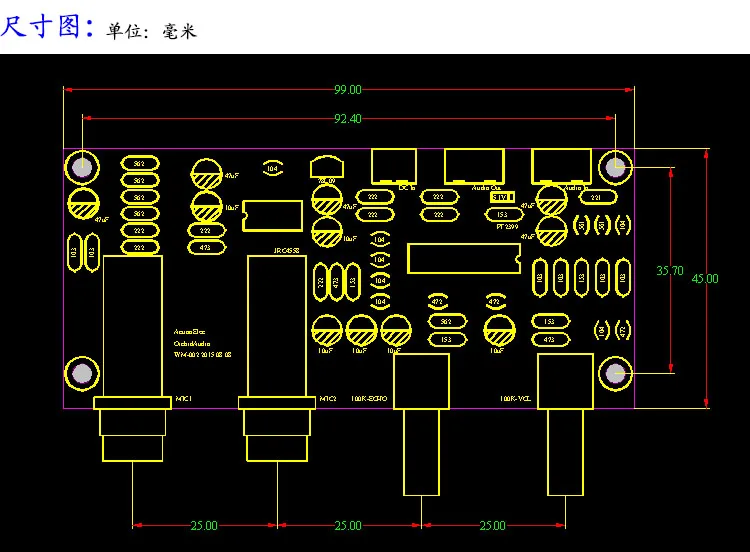Click the JRC4558 chip label

(x=287, y=251)
